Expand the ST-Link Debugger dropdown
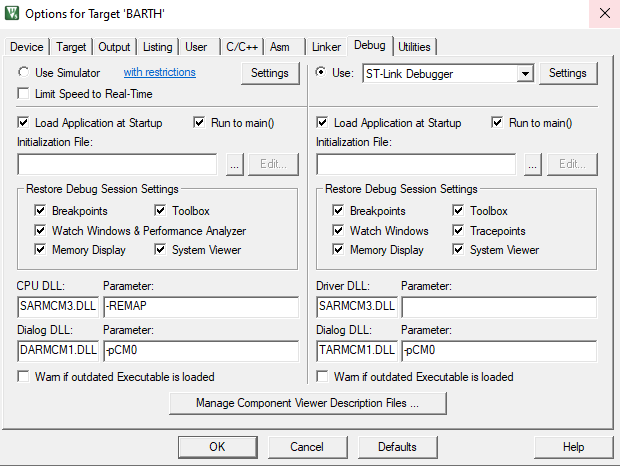The image size is (620, 467). [x=525, y=74]
